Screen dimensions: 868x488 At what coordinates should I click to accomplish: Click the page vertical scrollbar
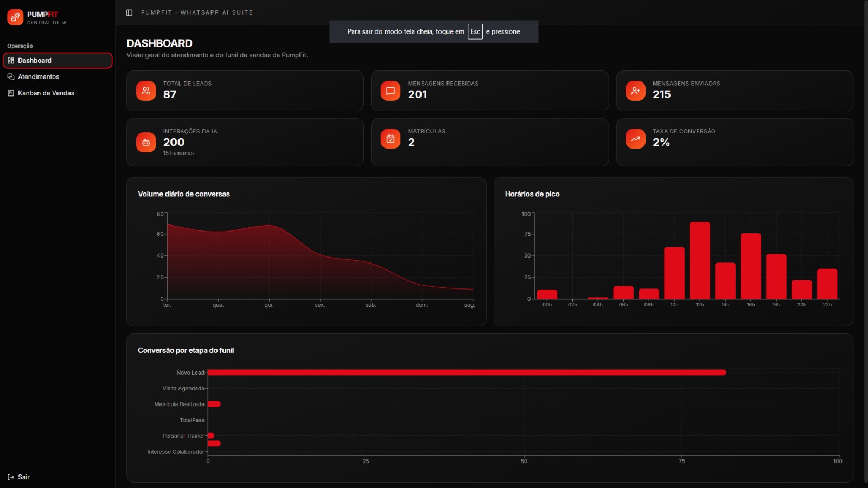coord(865,241)
